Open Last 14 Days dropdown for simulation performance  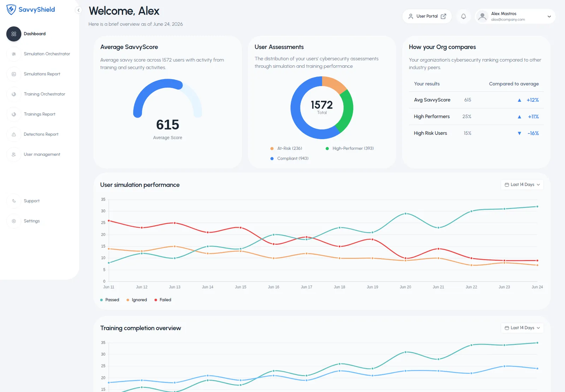(522, 185)
